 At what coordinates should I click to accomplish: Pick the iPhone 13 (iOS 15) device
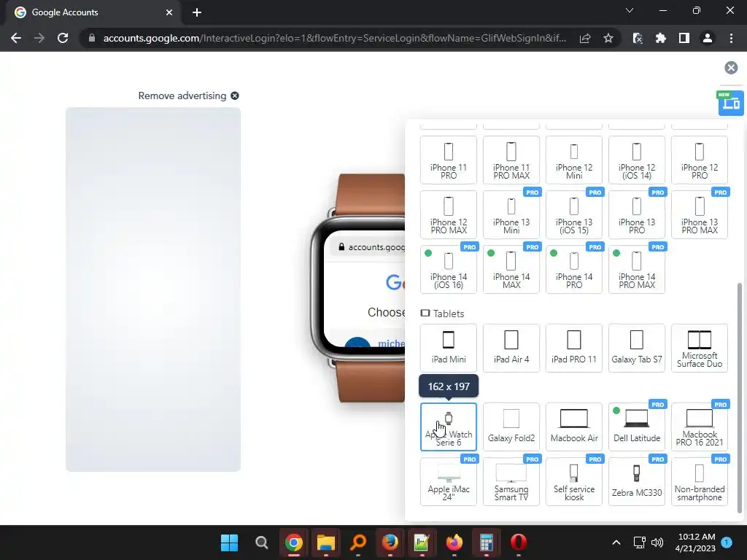click(x=574, y=215)
